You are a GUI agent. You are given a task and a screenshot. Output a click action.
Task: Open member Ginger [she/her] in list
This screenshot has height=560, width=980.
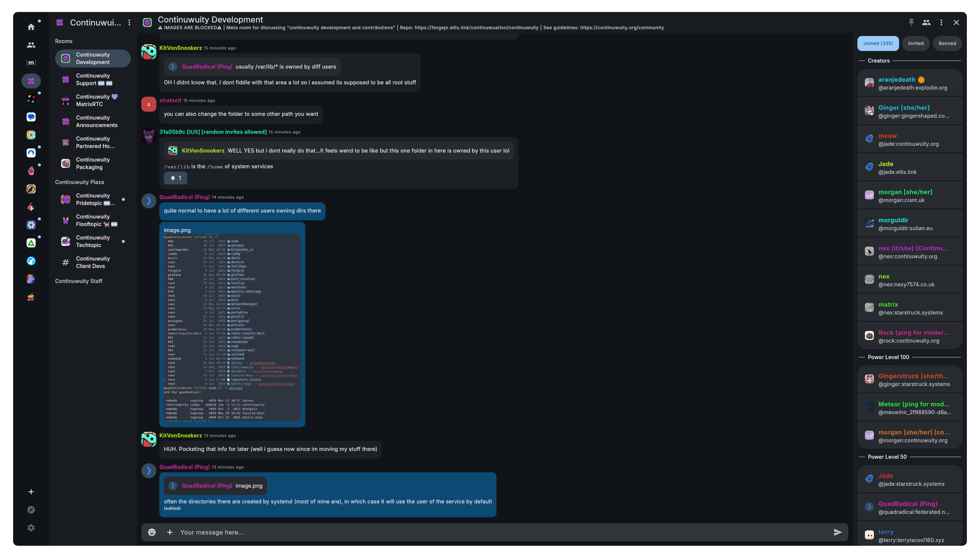pos(910,112)
